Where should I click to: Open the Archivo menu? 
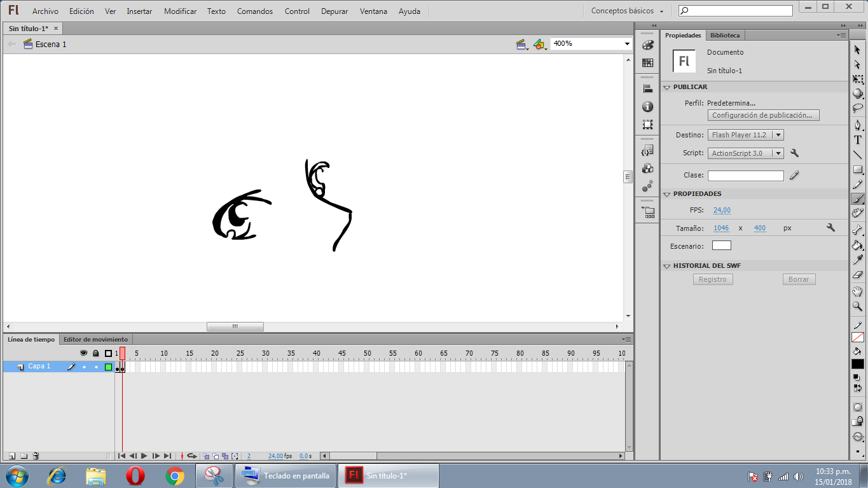[x=45, y=11]
